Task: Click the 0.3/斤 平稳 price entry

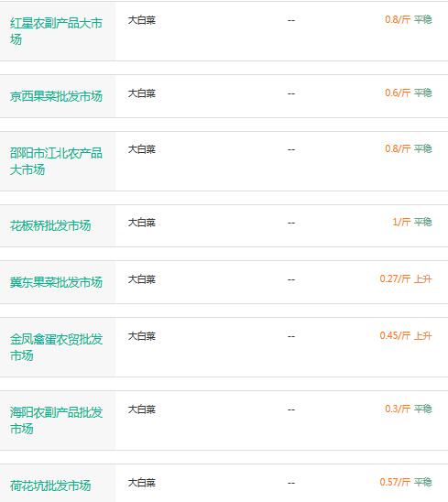Action: [409, 409]
